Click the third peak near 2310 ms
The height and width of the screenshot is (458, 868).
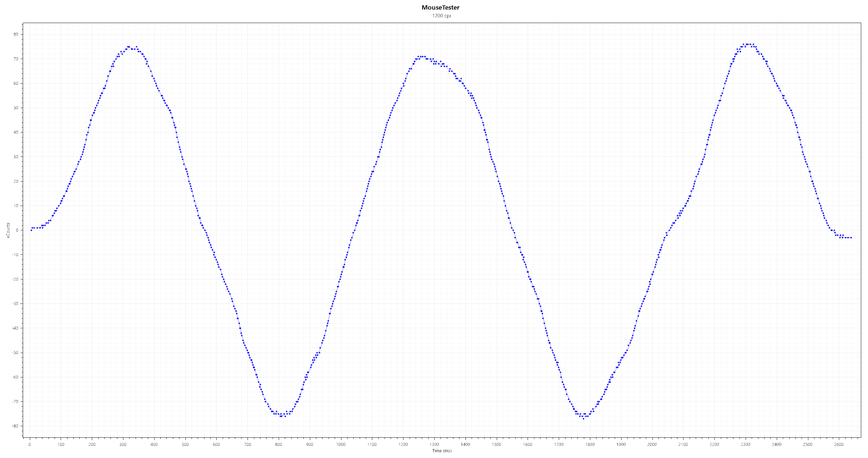pyautogui.click(x=747, y=44)
